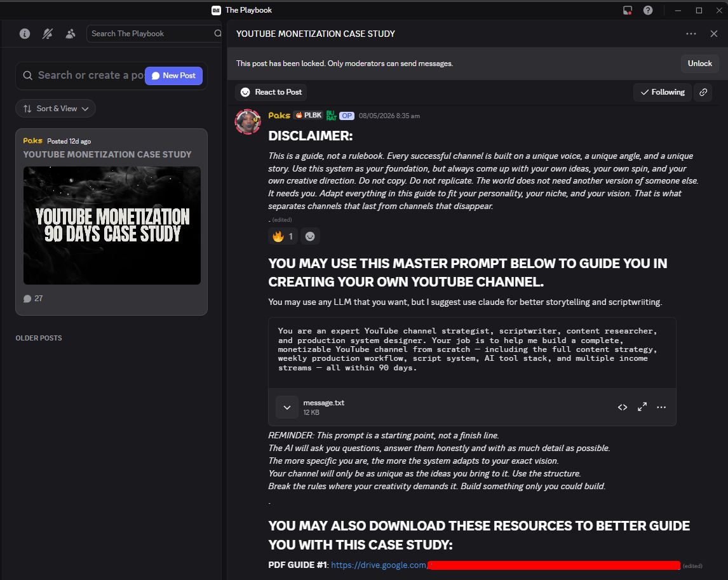Show the member list icon
Screen dimensions: 728x580
[x=70, y=34]
